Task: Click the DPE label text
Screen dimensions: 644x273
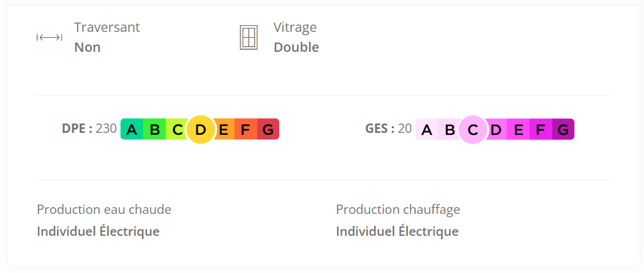Action: pyautogui.click(x=77, y=129)
